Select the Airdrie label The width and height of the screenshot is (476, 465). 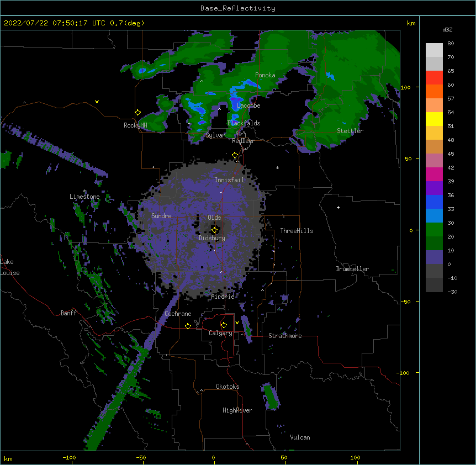click(223, 297)
